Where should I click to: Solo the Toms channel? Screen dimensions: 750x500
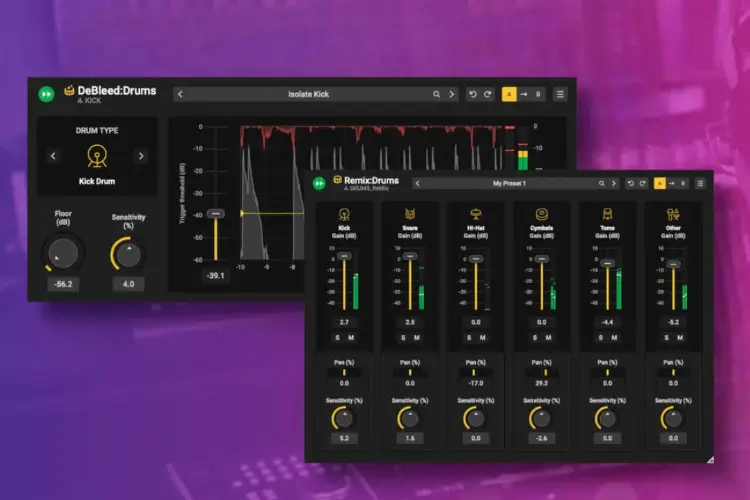click(601, 338)
